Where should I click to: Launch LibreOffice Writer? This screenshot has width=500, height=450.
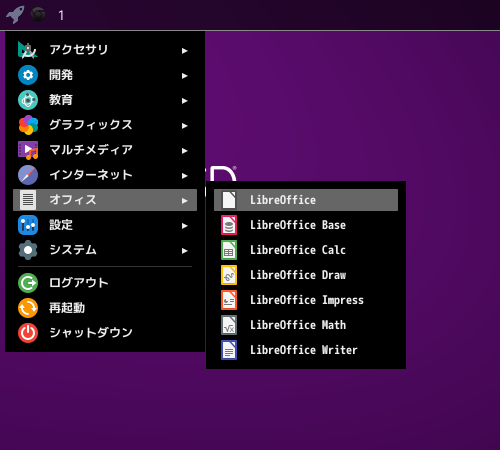pyautogui.click(x=306, y=350)
